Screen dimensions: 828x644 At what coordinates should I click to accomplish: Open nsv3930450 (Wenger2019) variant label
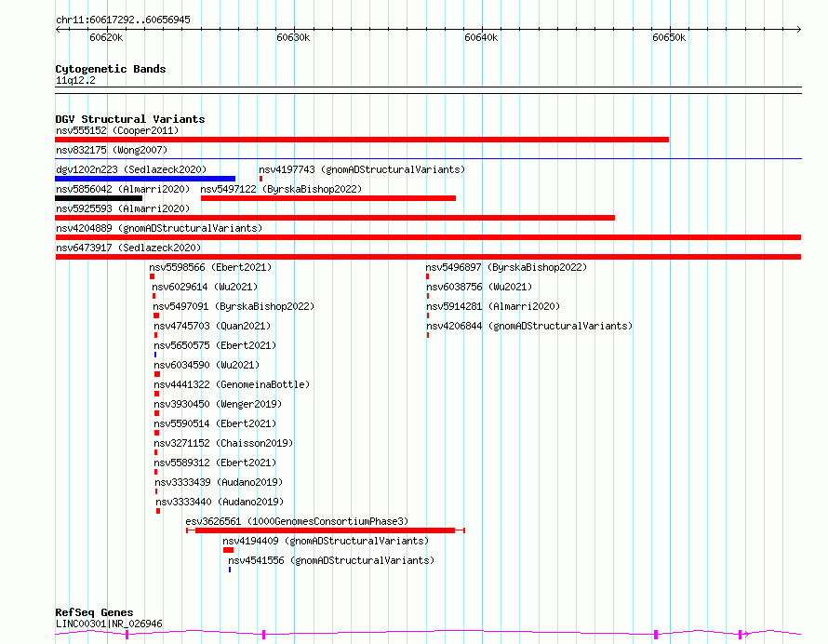218,404
